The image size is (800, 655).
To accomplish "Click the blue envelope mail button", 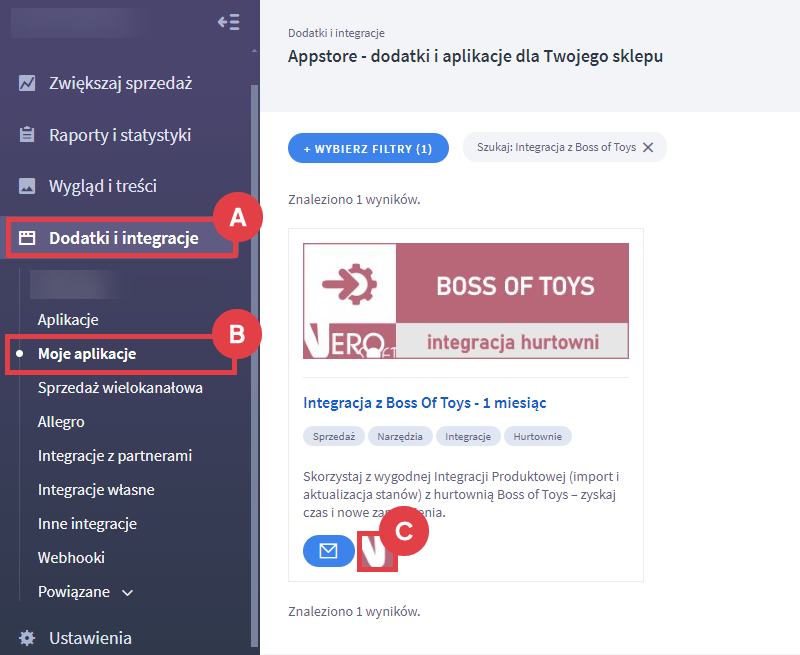I will click(329, 550).
